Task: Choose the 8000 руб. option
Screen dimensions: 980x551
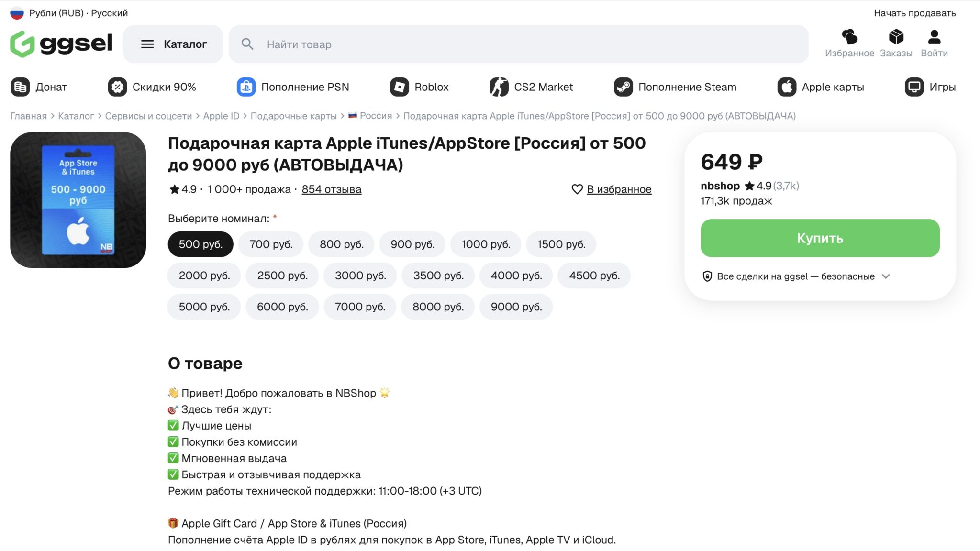Action: coord(438,307)
